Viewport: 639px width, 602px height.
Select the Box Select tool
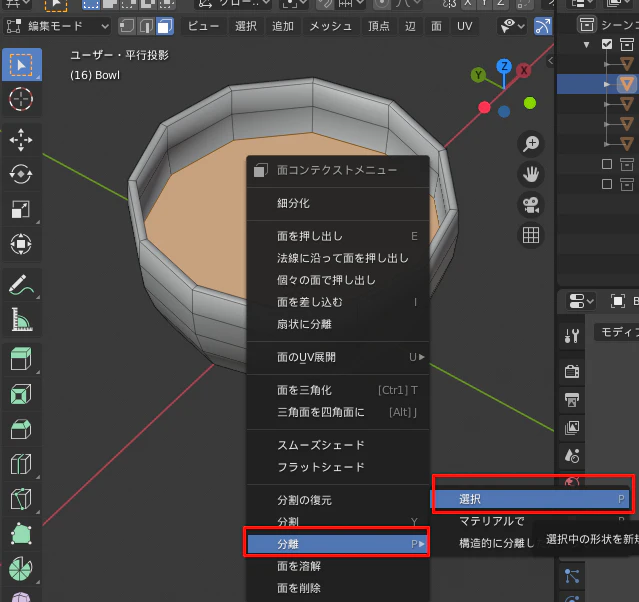pos(21,64)
